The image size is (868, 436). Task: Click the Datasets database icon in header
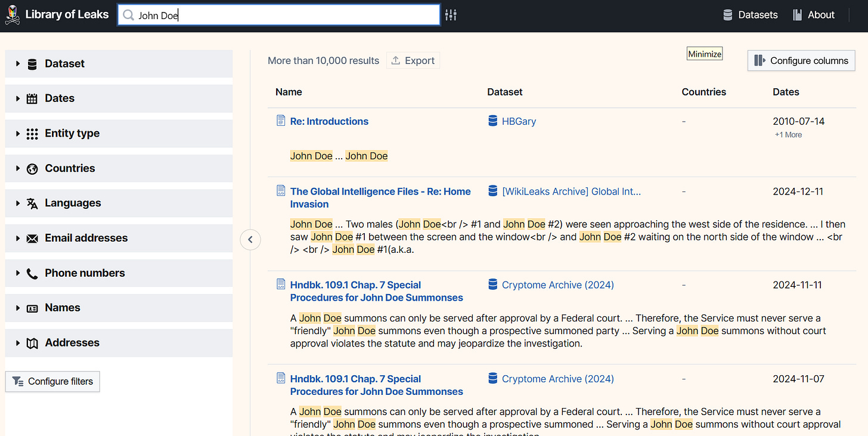(x=728, y=15)
